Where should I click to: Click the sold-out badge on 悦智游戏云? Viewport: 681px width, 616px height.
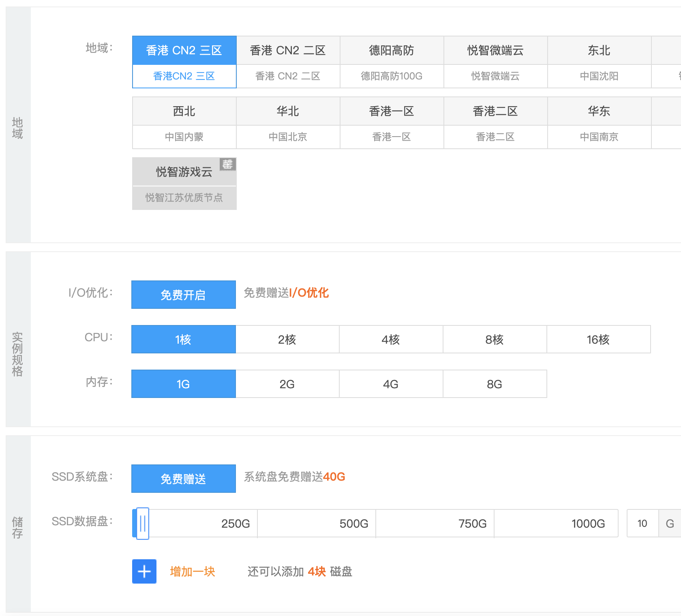(x=228, y=164)
